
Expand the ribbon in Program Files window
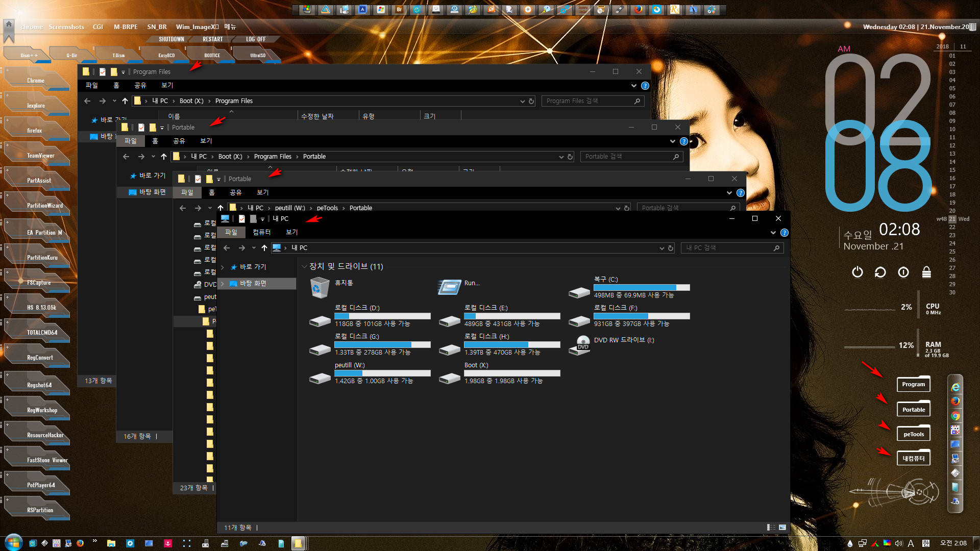pos(633,86)
